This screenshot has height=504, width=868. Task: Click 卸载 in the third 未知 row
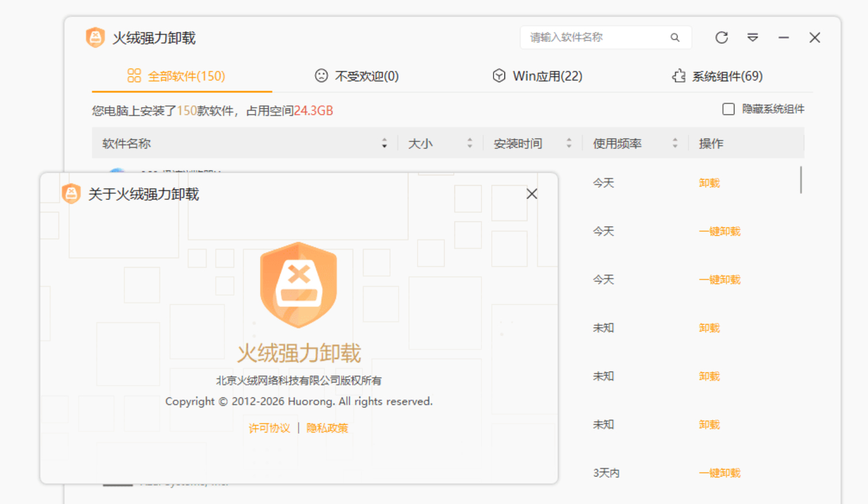coord(709,425)
